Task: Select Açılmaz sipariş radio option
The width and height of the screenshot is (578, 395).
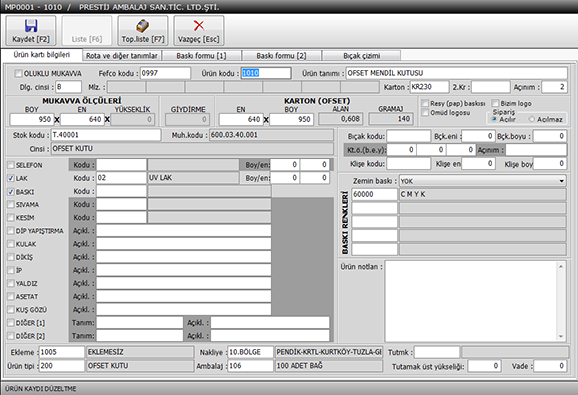Action: tap(532, 119)
